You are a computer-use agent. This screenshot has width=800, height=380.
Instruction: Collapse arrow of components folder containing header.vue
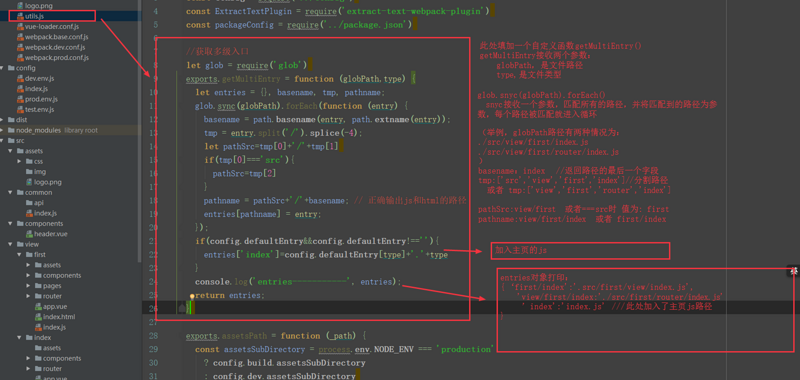[x=11, y=223]
